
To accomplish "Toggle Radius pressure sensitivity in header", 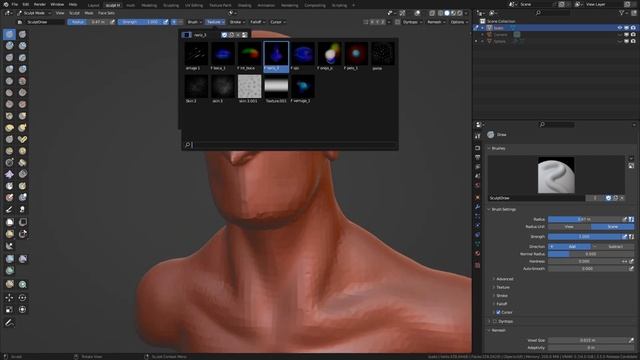I will [112, 22].
